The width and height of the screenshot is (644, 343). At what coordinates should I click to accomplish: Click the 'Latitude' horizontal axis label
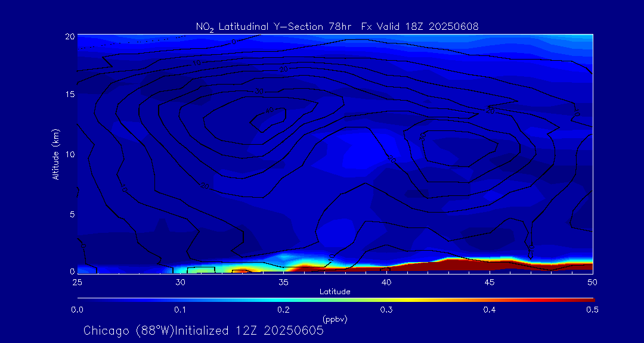[x=335, y=292]
